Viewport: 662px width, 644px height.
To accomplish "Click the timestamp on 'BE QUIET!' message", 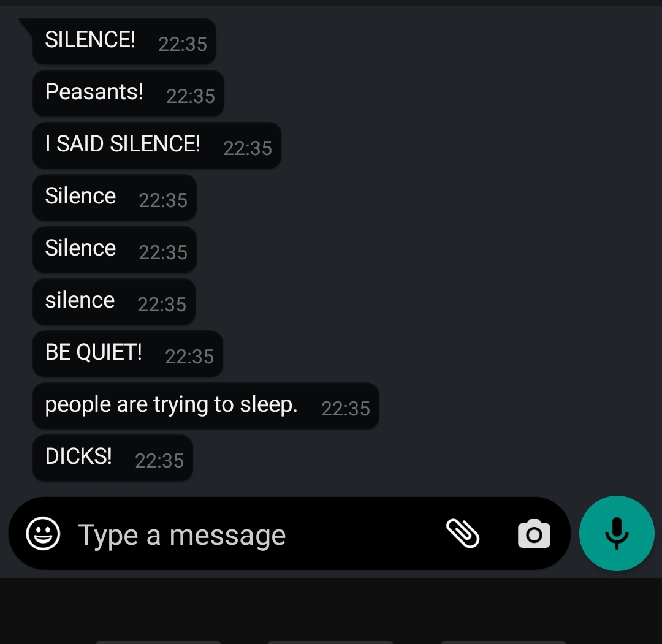I will [189, 357].
